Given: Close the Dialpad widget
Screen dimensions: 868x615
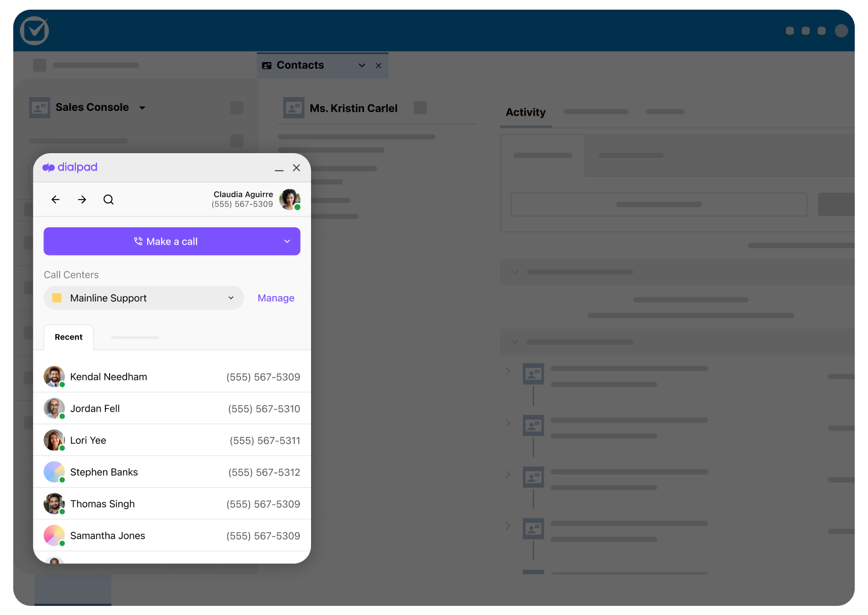Looking at the screenshot, I should tap(297, 168).
